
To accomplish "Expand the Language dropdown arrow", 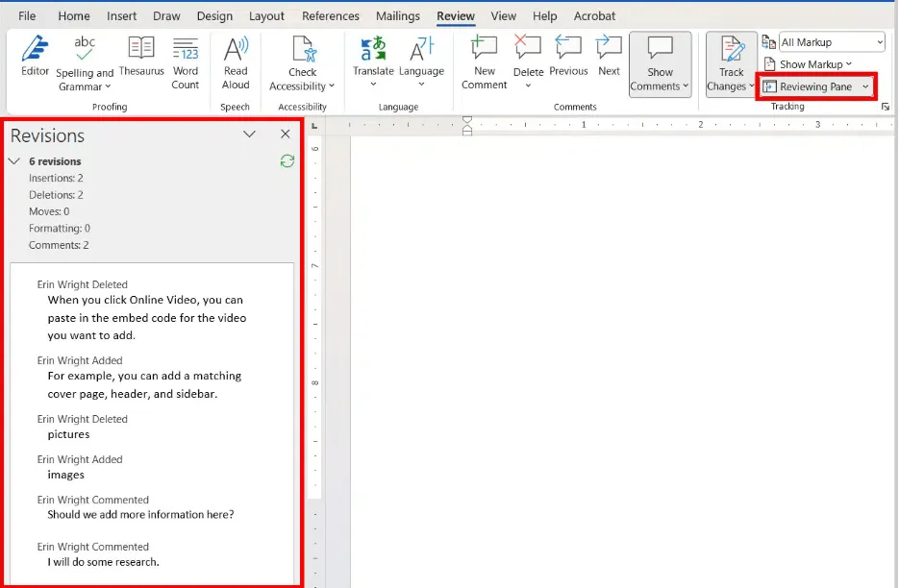I will coord(421,85).
